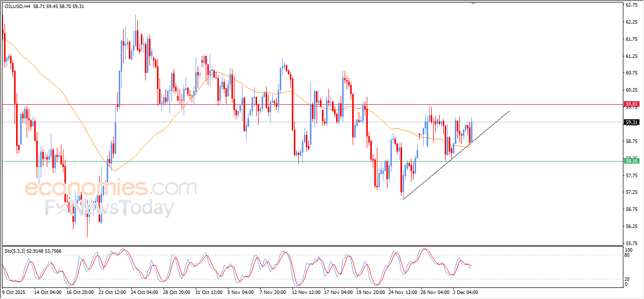Click the 62.25 price axis label
The height and width of the screenshot is (299, 644).
pyautogui.click(x=632, y=22)
